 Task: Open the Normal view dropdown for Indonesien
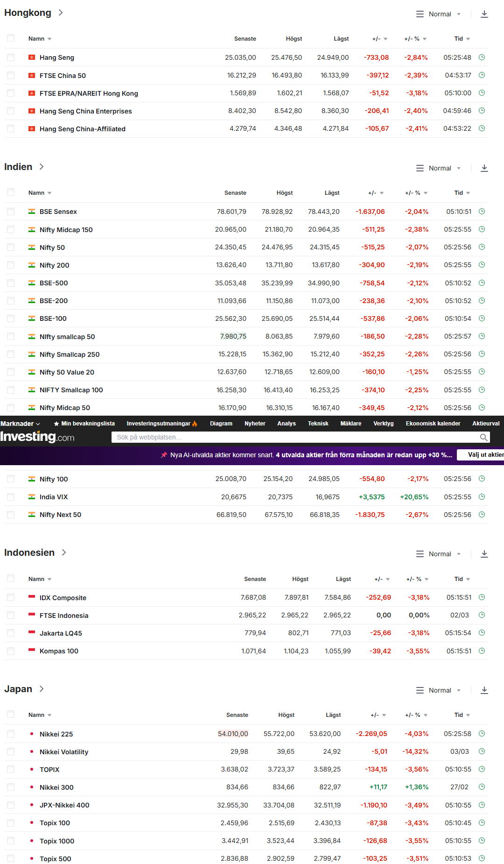tap(439, 554)
